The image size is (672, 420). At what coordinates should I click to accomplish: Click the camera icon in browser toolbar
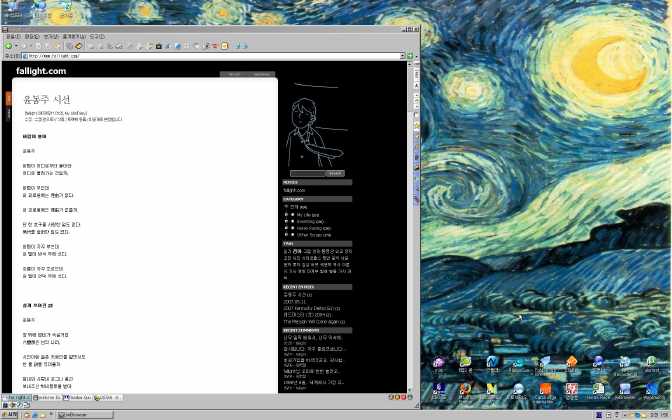[159, 46]
